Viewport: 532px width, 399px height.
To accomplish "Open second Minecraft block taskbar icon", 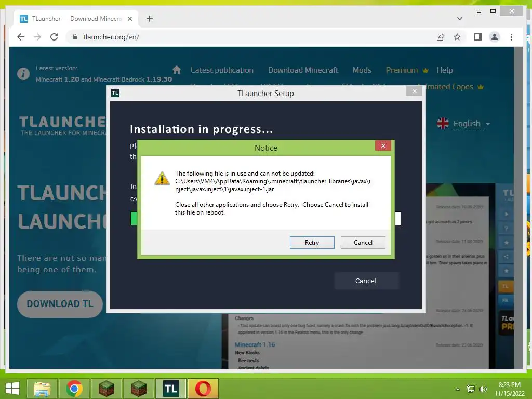I will coord(138,389).
